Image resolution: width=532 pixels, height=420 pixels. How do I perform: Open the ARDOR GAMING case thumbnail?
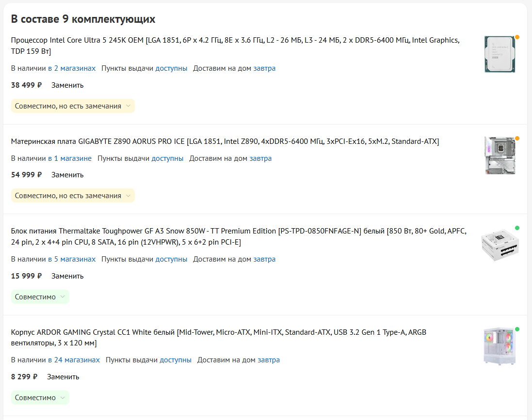pyautogui.click(x=500, y=346)
